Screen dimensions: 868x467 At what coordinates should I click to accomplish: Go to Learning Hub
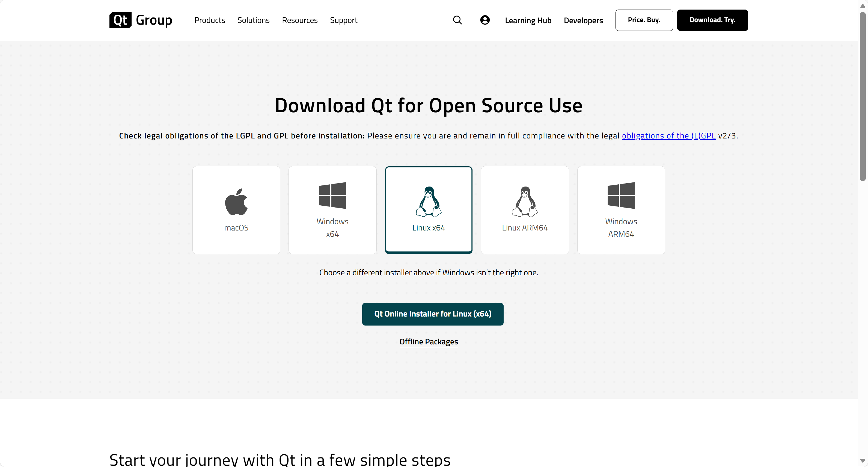point(528,20)
